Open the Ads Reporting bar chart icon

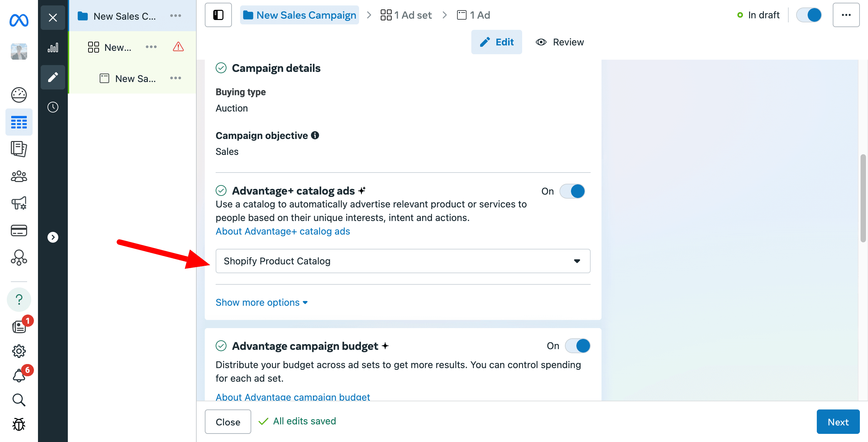53,47
